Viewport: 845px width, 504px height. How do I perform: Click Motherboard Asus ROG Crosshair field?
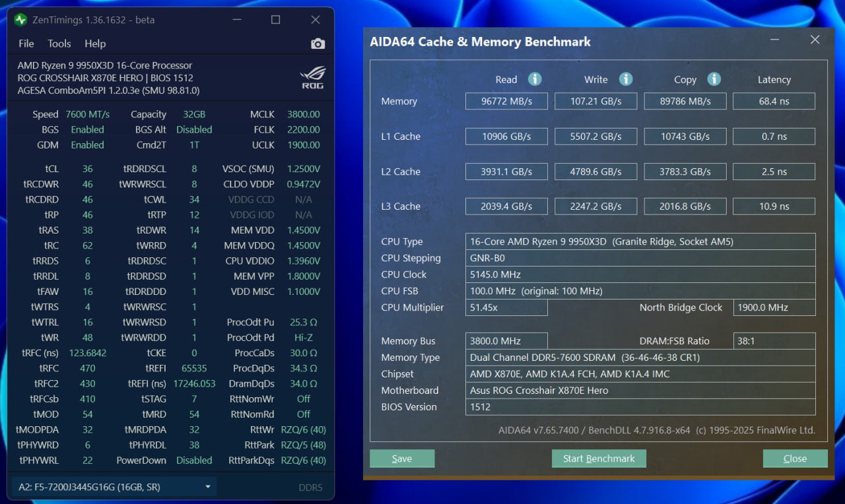pos(640,391)
